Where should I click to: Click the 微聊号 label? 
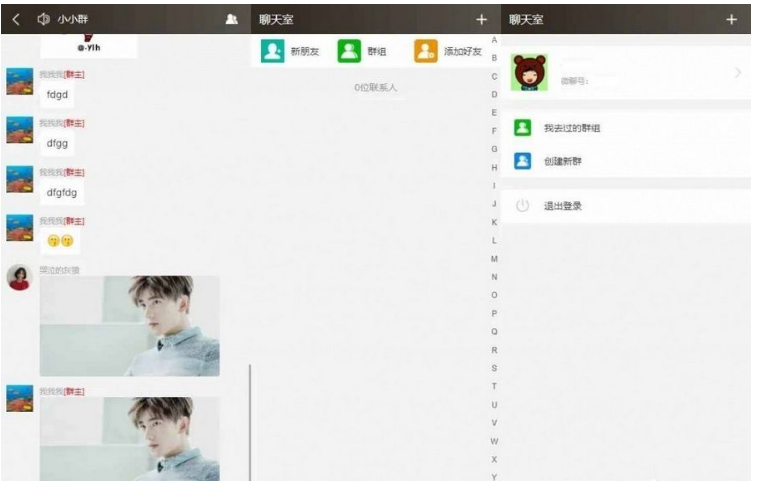coord(574,81)
